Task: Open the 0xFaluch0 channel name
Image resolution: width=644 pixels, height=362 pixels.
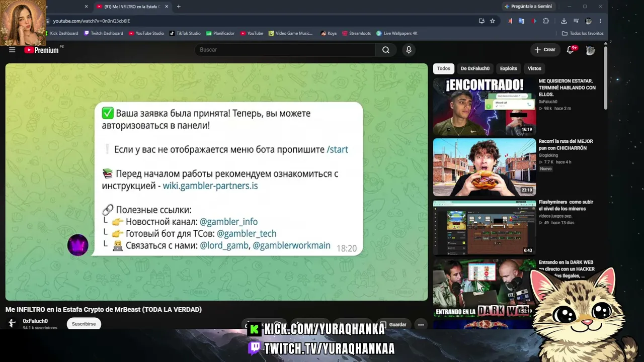Action: click(35, 321)
